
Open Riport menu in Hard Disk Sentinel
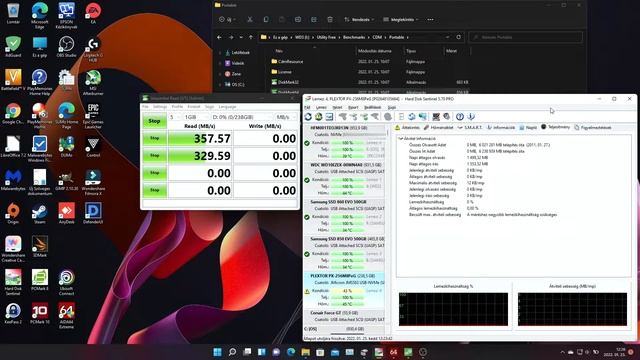[x=353, y=107]
